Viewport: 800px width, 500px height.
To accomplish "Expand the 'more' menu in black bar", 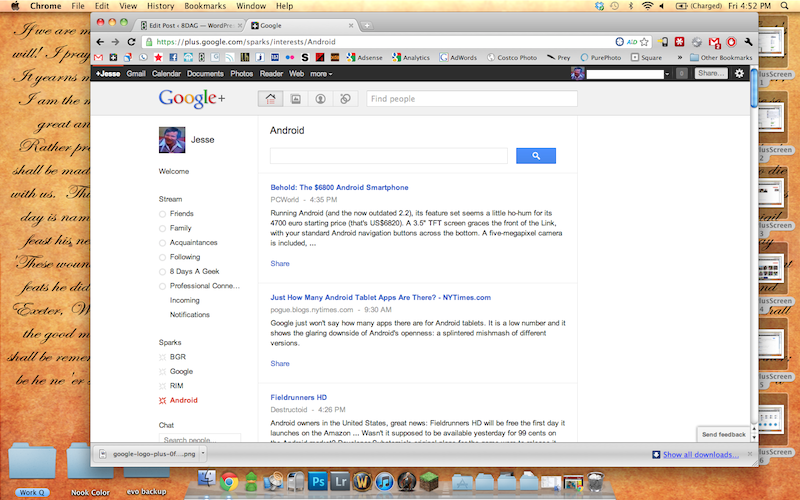I will [x=321, y=74].
